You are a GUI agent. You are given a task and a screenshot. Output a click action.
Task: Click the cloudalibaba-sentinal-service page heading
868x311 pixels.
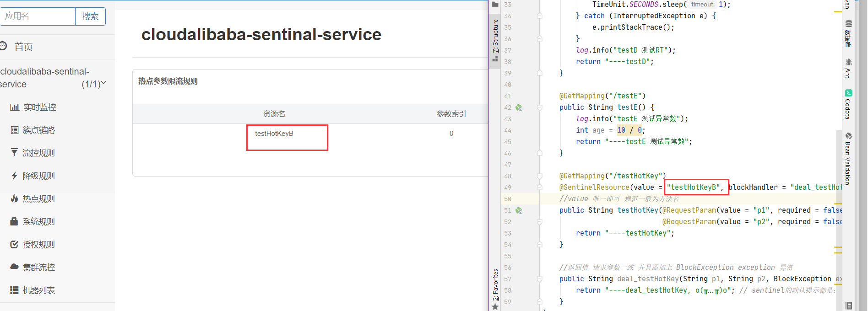pos(261,34)
